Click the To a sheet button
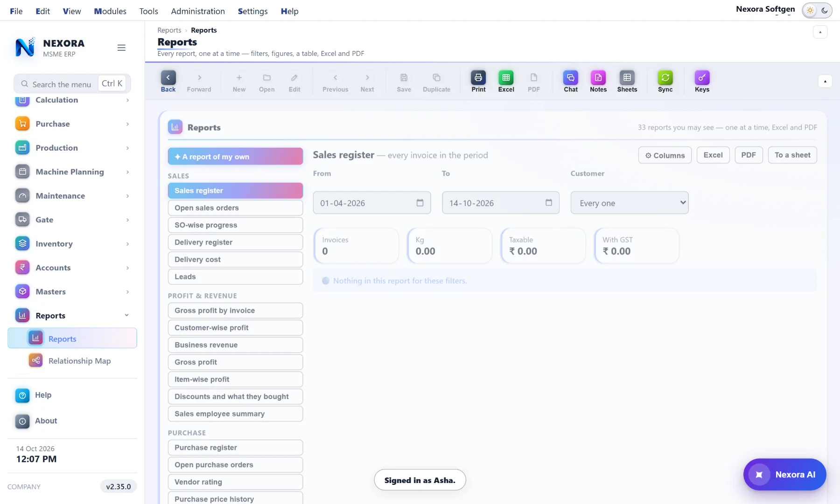The height and width of the screenshot is (504, 840). coord(792,155)
